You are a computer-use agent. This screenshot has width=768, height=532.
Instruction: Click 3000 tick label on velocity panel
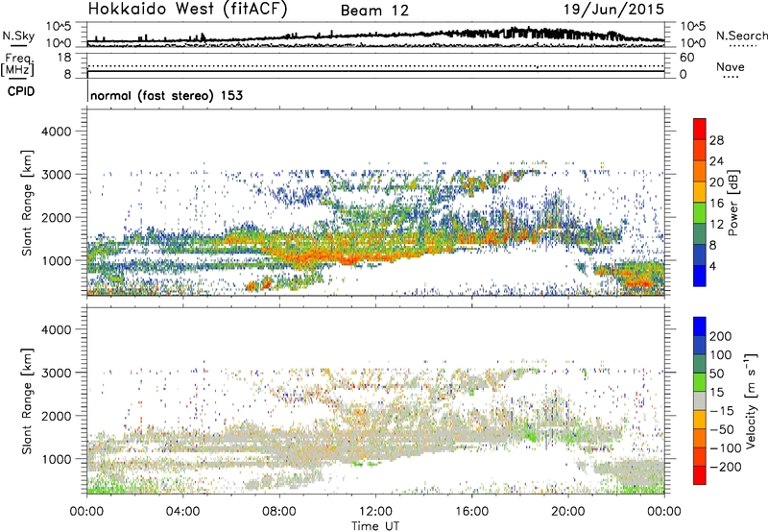[x=57, y=373]
